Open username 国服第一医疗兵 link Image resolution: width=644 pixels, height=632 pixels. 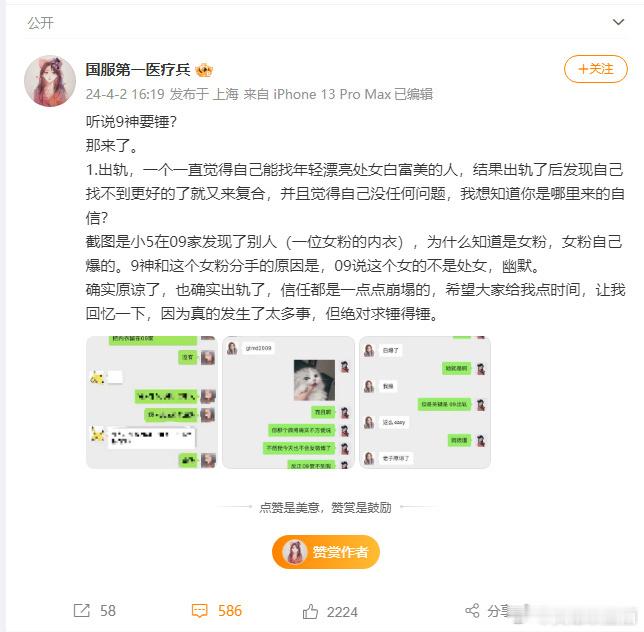point(138,70)
